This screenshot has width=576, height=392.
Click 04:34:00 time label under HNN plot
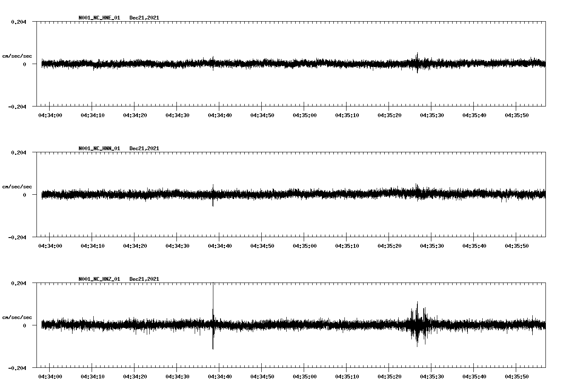pos(50,246)
